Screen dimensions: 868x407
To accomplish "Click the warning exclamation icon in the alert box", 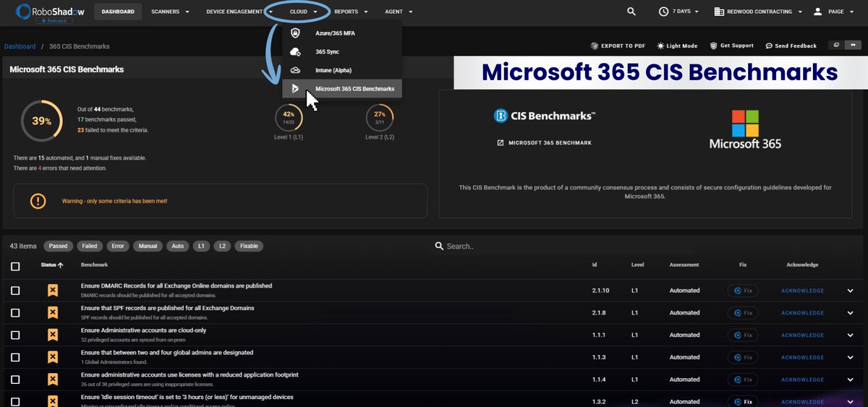I will tap(38, 200).
